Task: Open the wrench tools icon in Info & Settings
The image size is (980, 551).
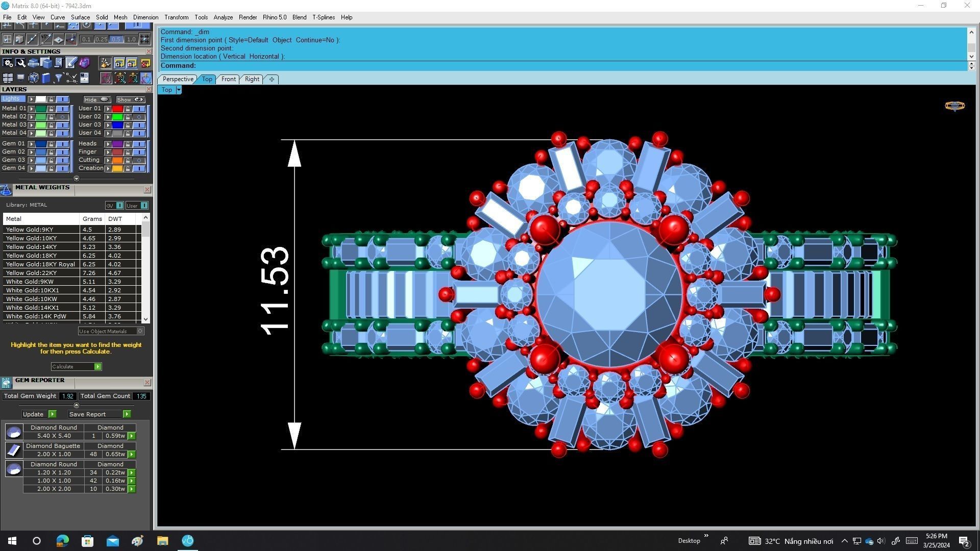Action: coord(20,63)
